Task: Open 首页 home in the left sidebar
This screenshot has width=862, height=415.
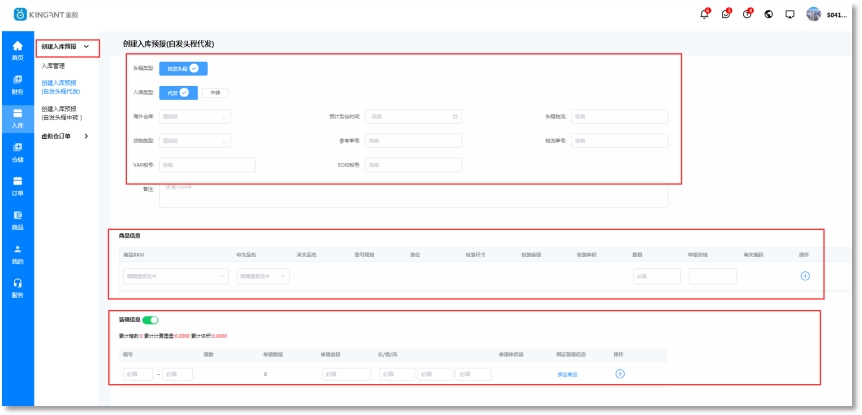Action: pyautogui.click(x=17, y=51)
